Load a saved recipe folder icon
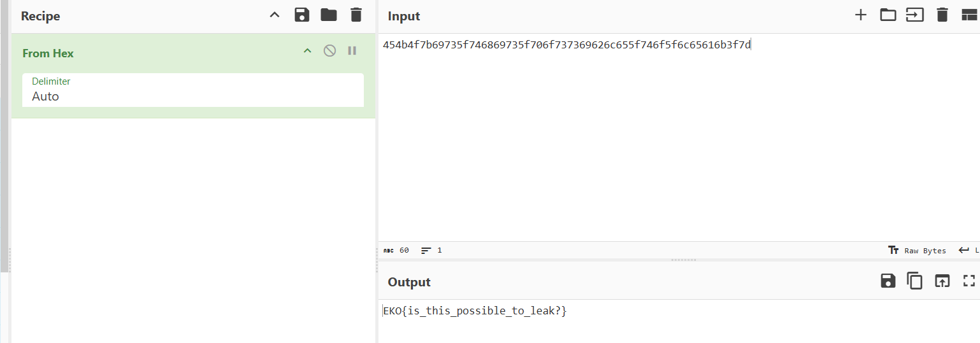980x343 pixels. point(329,15)
